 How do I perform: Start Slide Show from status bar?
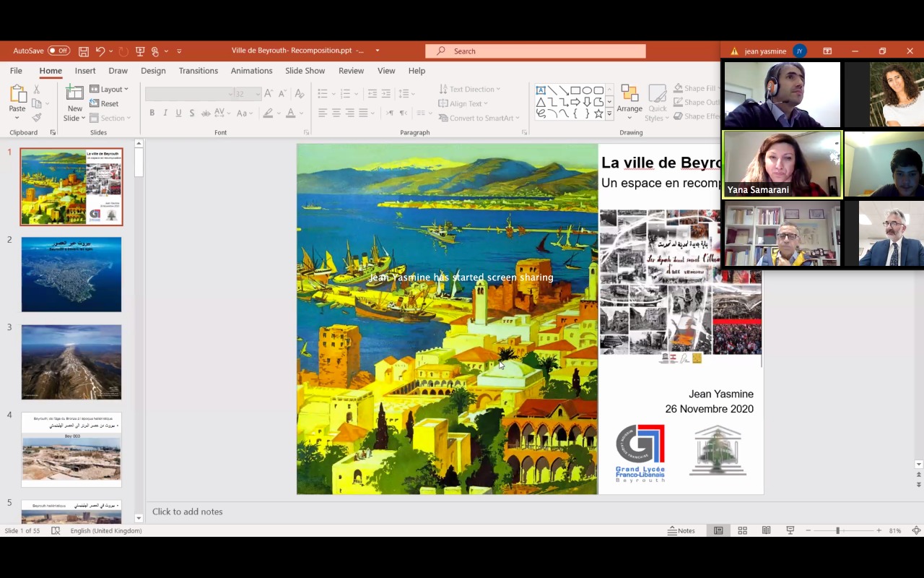tap(790, 530)
